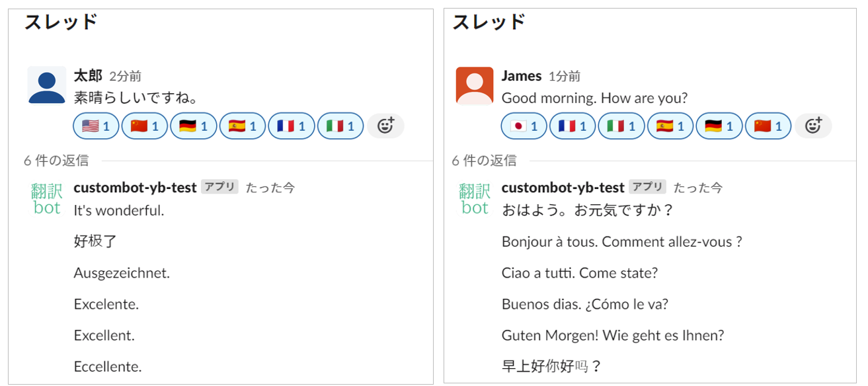The width and height of the screenshot is (868, 386).
Task: Open custombot-yb-test name in left thread
Action: [135, 188]
